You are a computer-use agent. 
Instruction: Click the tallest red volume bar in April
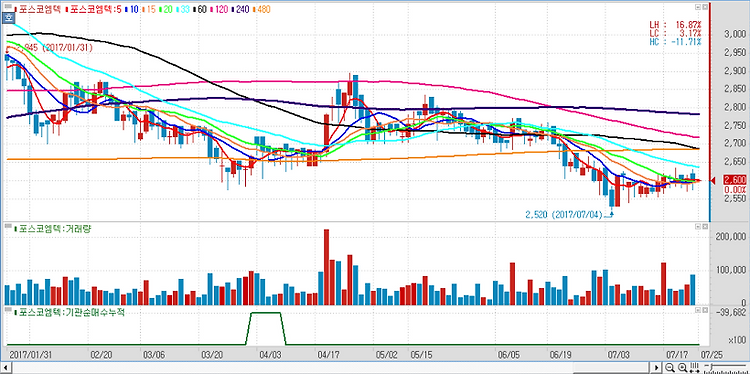[327, 267]
